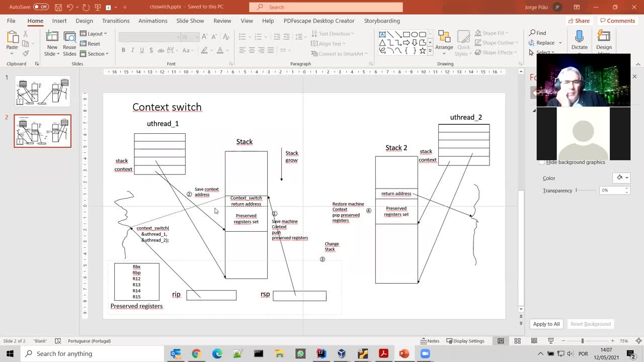Click the Cut scissors icon
The width and height of the screenshot is (644, 362).
[x=25, y=34]
